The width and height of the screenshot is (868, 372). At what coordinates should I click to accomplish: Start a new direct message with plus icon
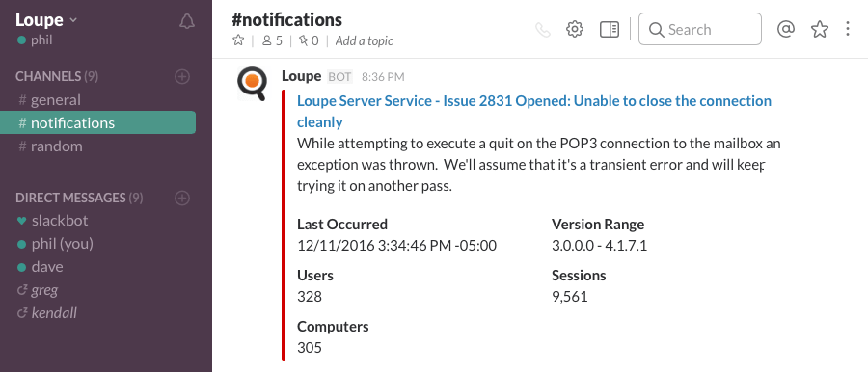182,198
